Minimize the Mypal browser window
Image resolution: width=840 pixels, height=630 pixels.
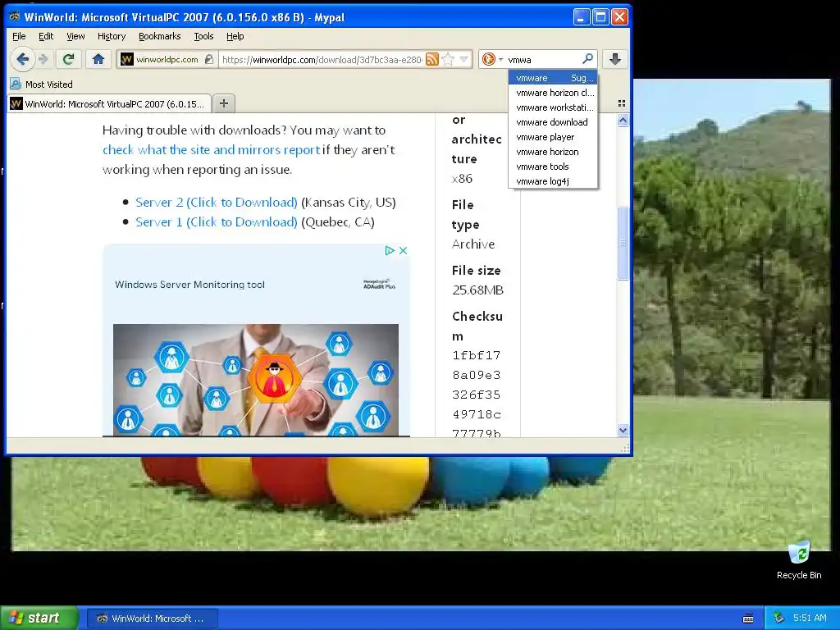(582, 17)
